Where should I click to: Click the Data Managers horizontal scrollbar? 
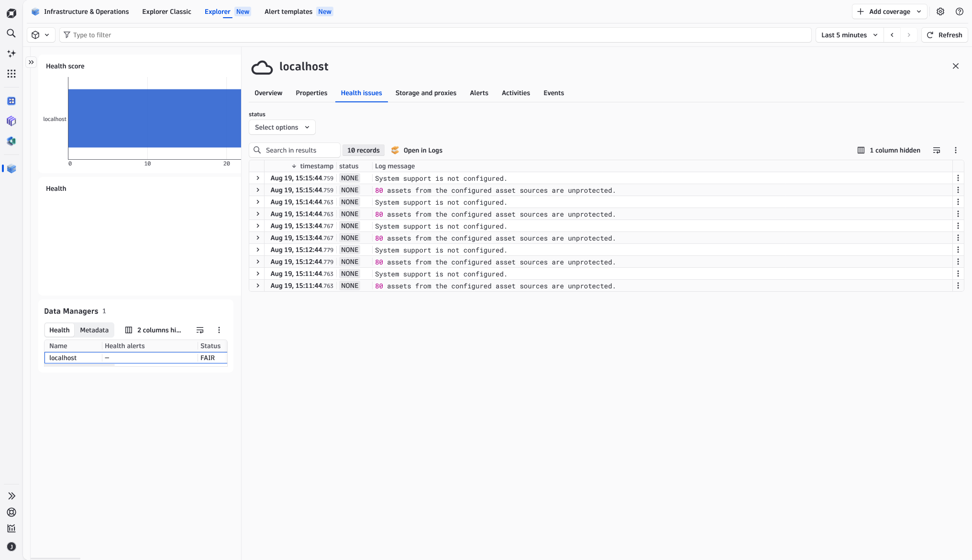79,365
